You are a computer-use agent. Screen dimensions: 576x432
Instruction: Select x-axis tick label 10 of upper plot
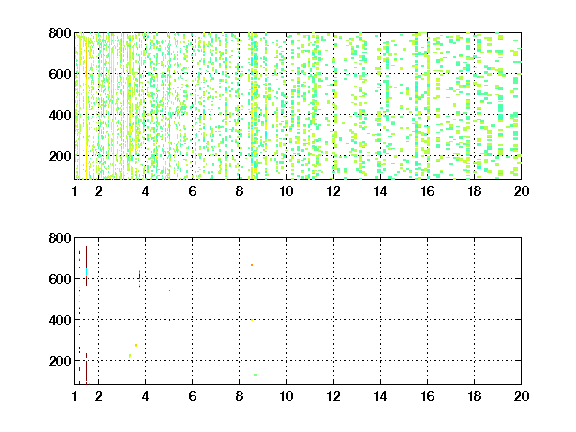[286, 191]
